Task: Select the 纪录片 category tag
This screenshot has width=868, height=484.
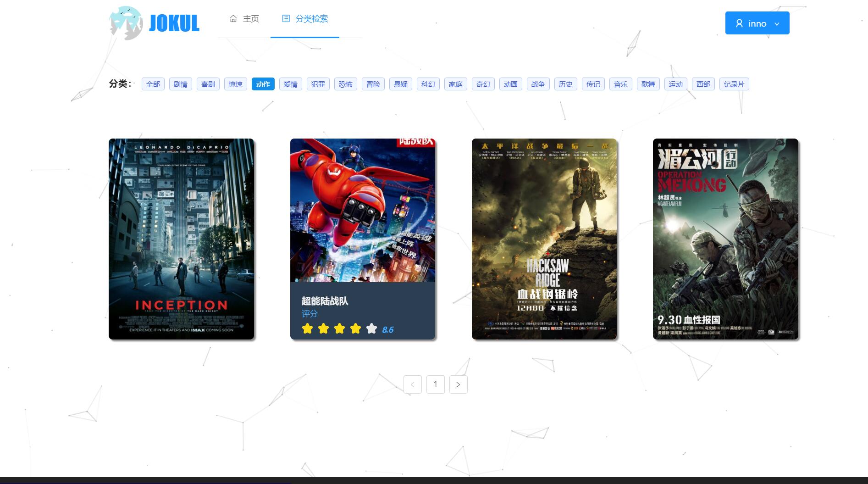Action: point(734,84)
